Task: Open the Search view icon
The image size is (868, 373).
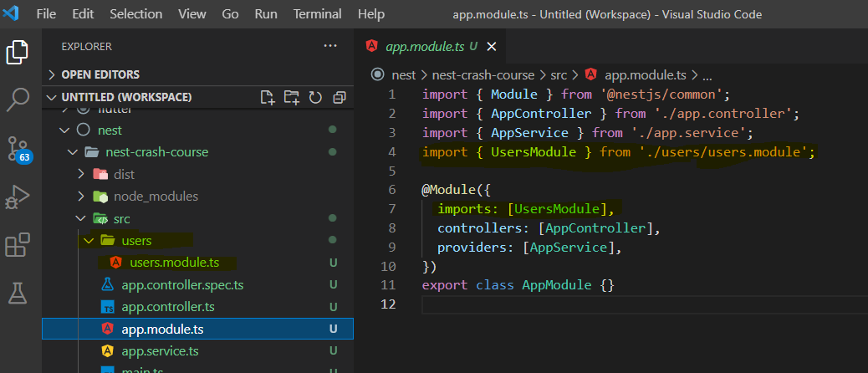Action: tap(18, 100)
